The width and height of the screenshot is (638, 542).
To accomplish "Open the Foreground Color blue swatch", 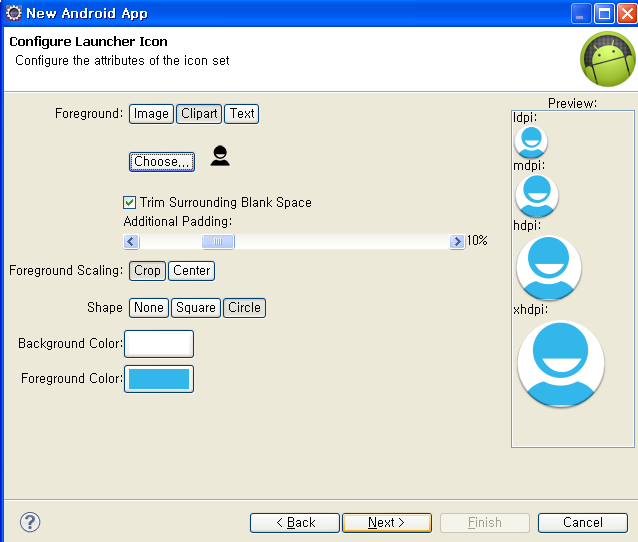I will pos(159,379).
